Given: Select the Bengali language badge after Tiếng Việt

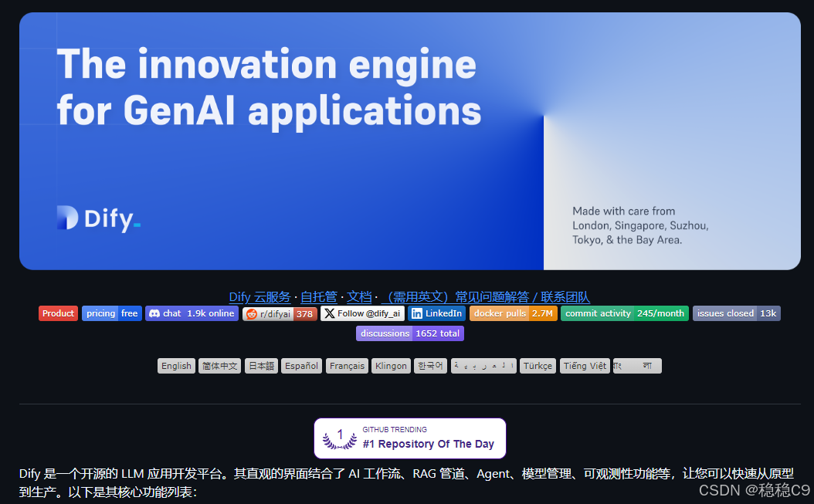Looking at the screenshot, I should 637,366.
